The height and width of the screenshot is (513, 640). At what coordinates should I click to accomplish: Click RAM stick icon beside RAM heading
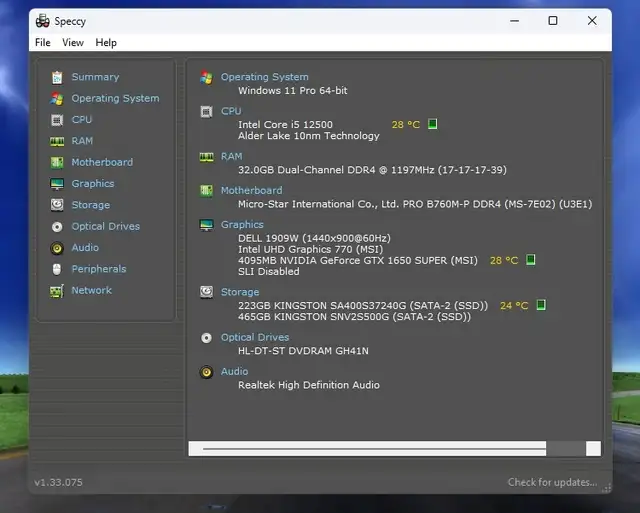[x=207, y=157]
